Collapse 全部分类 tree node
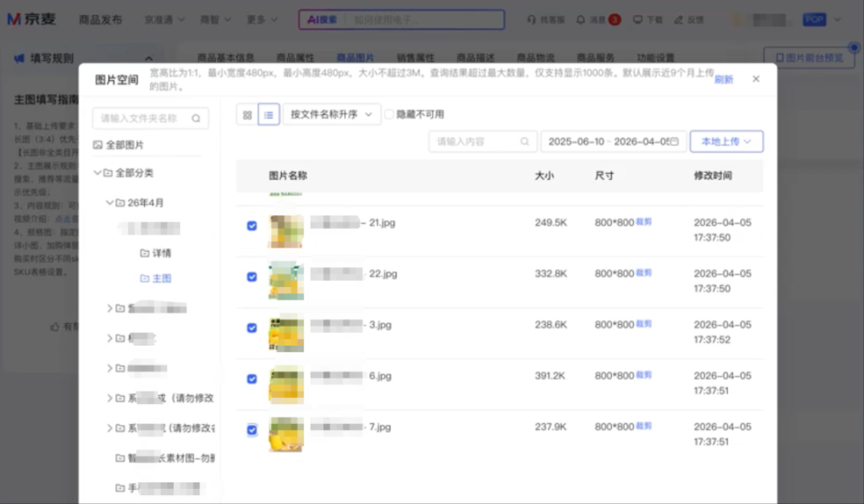The width and height of the screenshot is (864, 504). [97, 173]
